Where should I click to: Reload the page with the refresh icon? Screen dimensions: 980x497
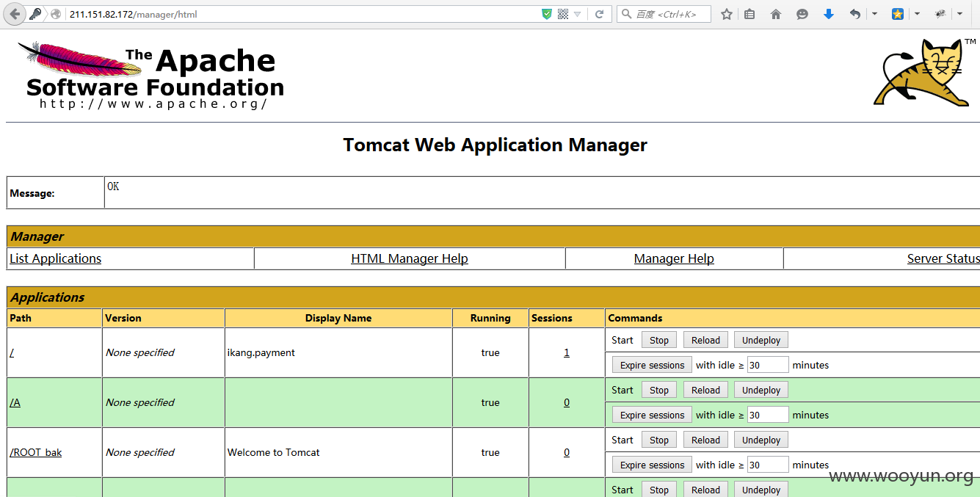click(599, 14)
